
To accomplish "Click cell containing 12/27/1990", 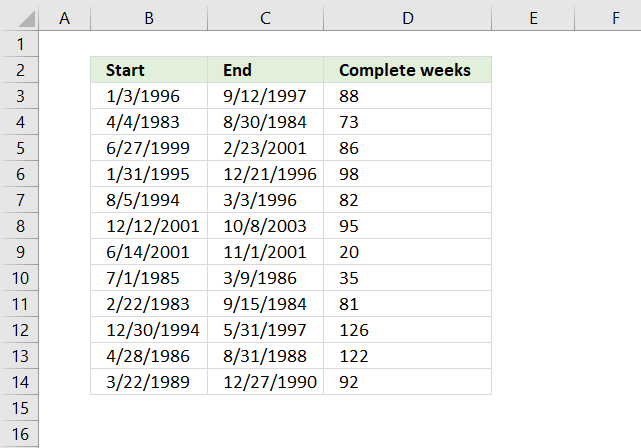I will (x=265, y=382).
